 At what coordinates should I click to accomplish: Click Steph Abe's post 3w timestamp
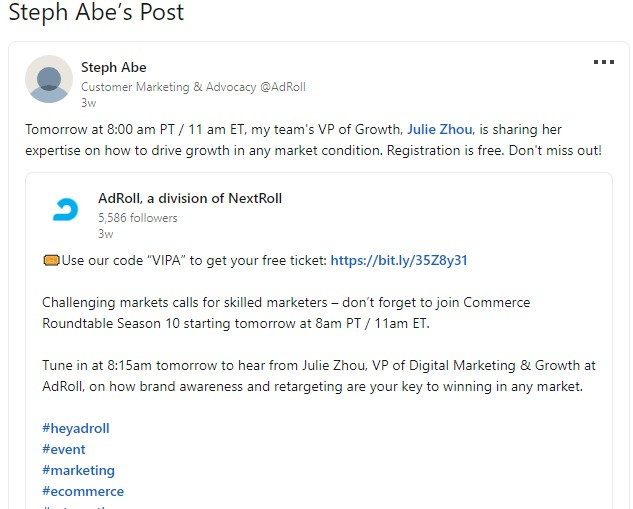point(88,103)
